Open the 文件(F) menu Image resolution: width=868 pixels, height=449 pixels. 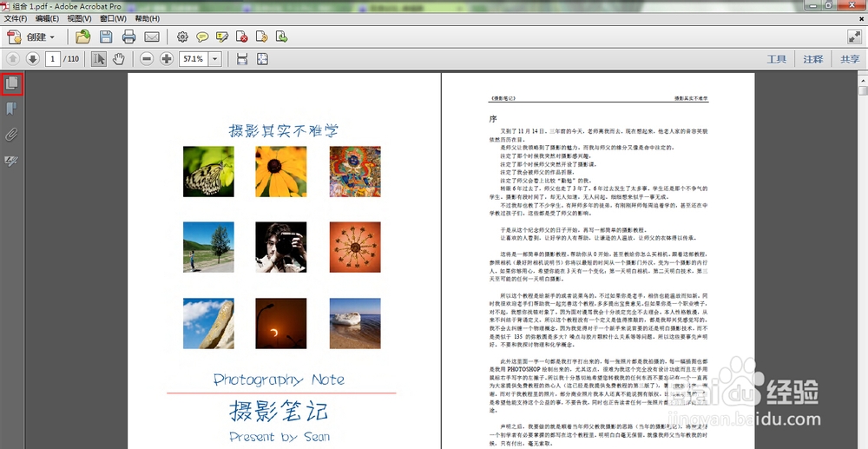pos(16,19)
